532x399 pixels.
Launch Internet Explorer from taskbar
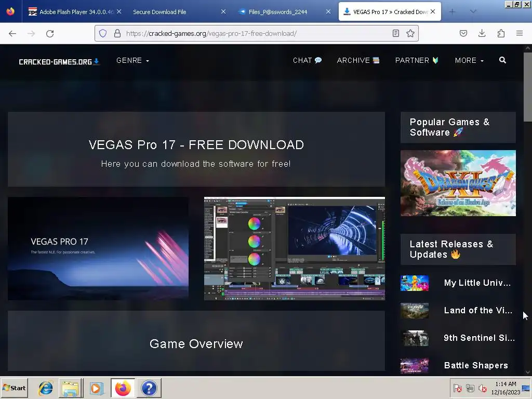(46, 388)
